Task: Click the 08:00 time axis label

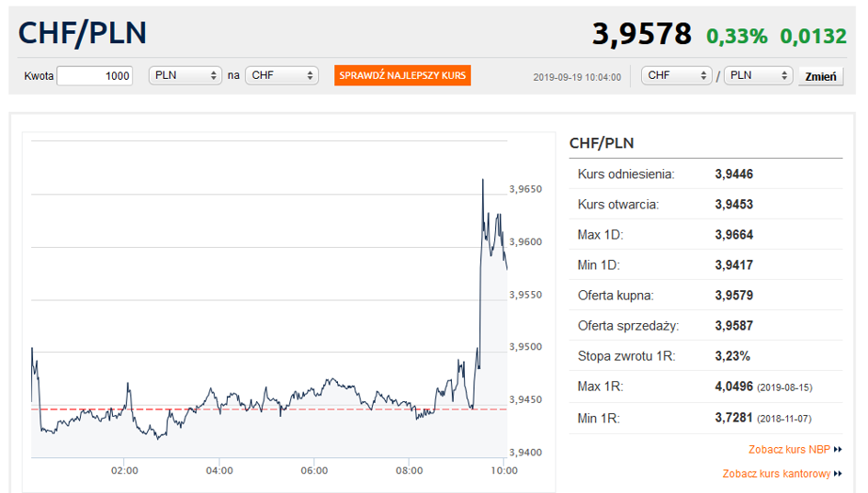Action: (409, 471)
